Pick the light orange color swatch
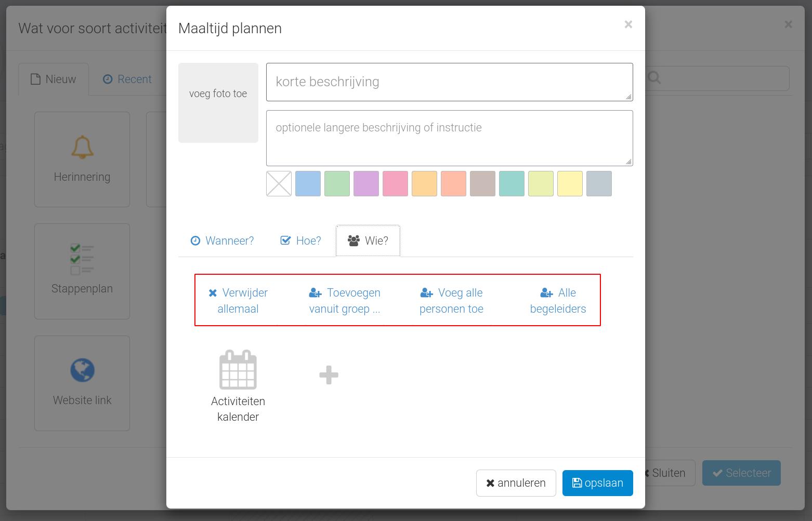 (x=424, y=184)
